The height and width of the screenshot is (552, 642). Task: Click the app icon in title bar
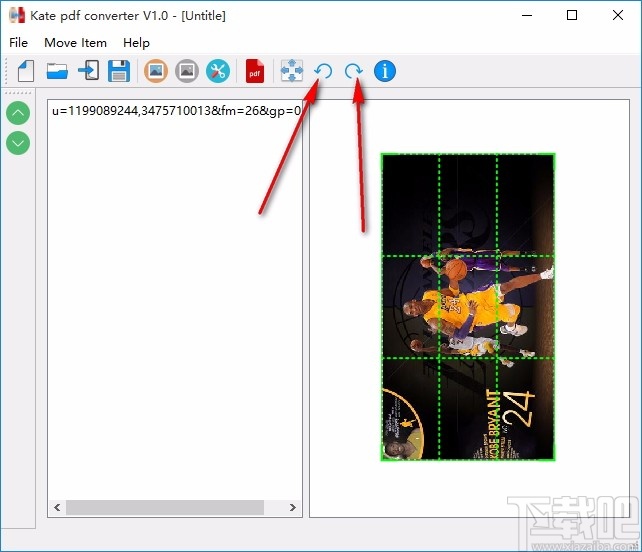pos(17,16)
